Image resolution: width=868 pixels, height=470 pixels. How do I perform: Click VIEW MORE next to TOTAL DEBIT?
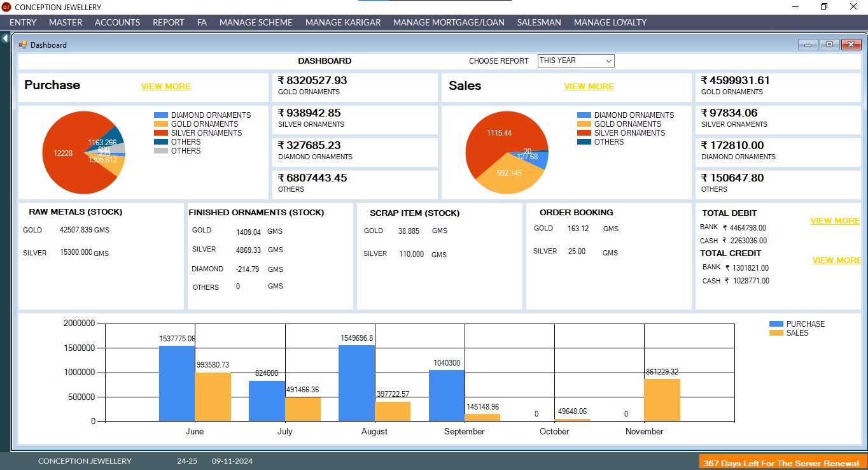(x=835, y=221)
